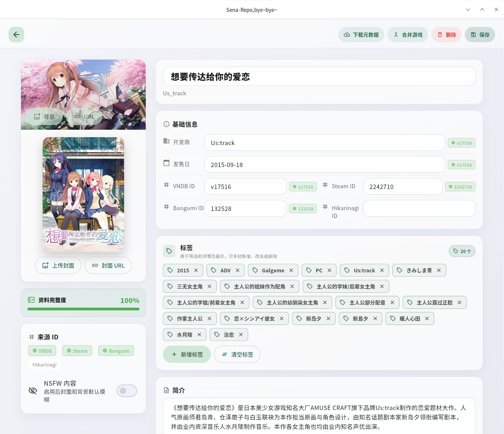The width and height of the screenshot is (504, 434).
Task: Click the Steam source ID chip
Action: (x=77, y=351)
